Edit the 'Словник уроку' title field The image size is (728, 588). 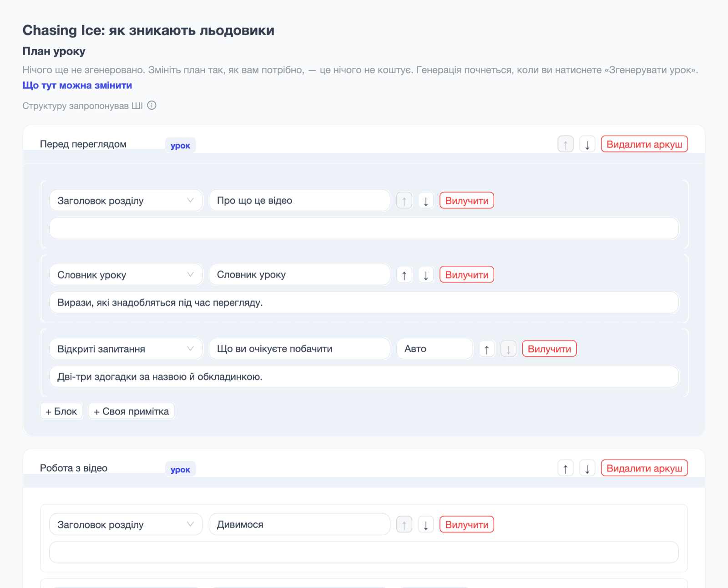pyautogui.click(x=300, y=275)
